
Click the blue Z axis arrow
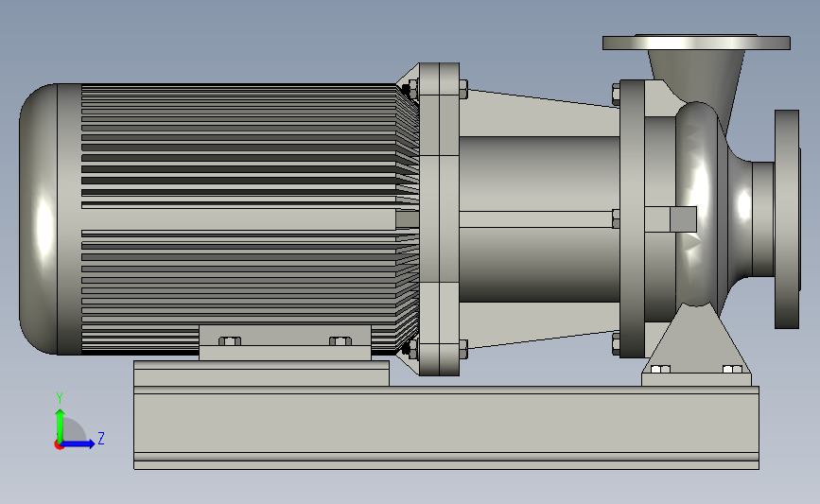[x=79, y=443]
